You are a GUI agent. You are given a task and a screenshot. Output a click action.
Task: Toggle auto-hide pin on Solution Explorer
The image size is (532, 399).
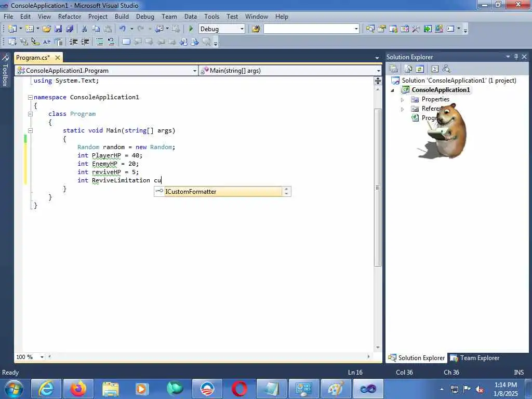pos(516,57)
